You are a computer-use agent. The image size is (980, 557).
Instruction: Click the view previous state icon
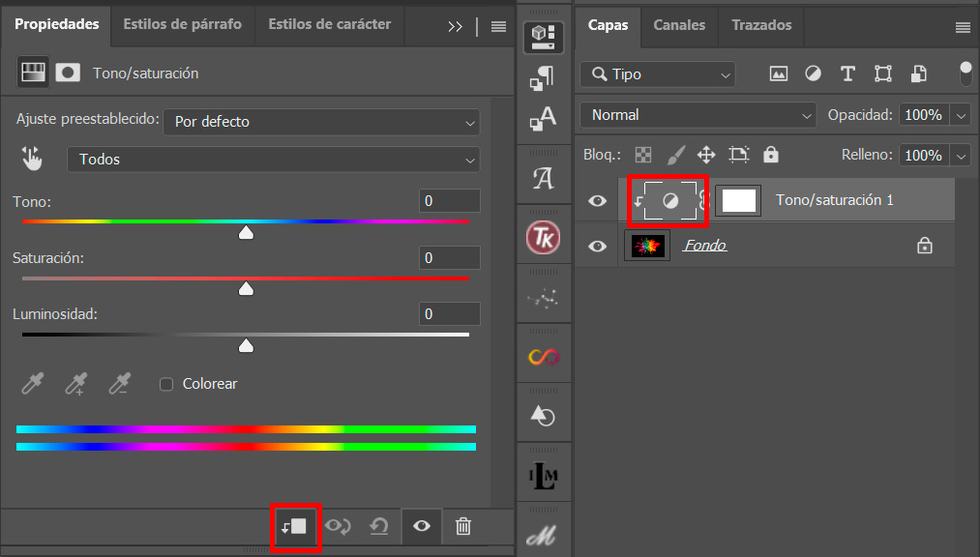click(x=338, y=526)
